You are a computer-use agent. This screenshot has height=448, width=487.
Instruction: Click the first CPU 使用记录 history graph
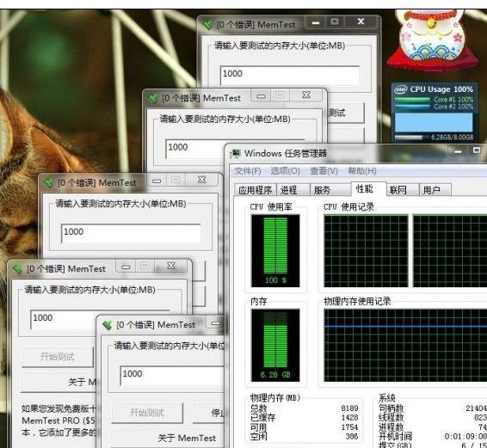pos(366,251)
